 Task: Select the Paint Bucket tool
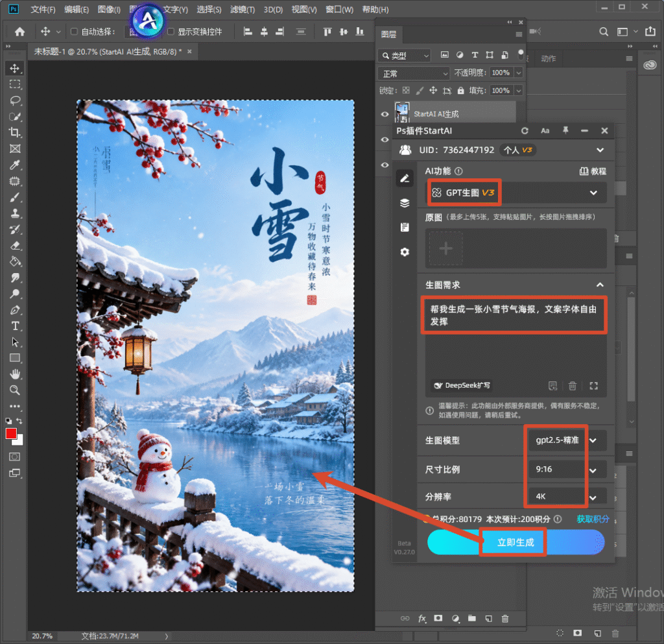[15, 261]
